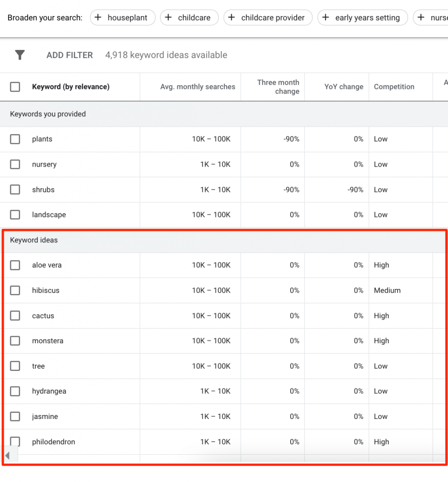Click the ADD FILTER button
This screenshot has width=448, height=482.
(70, 55)
